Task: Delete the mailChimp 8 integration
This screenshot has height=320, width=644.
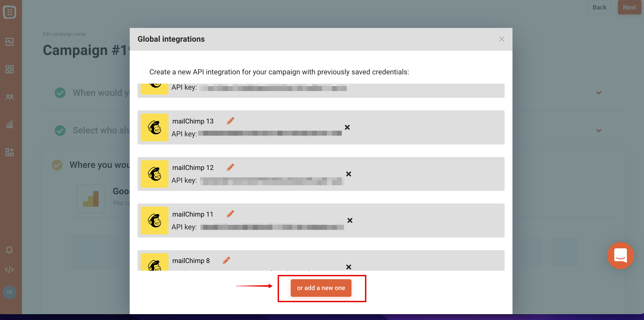Action: point(349,267)
